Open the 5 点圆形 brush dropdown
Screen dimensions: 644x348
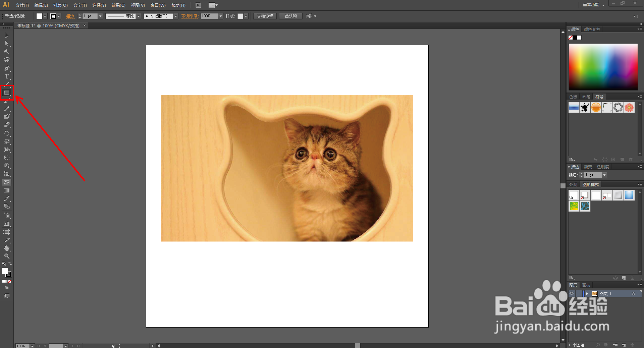click(x=176, y=16)
